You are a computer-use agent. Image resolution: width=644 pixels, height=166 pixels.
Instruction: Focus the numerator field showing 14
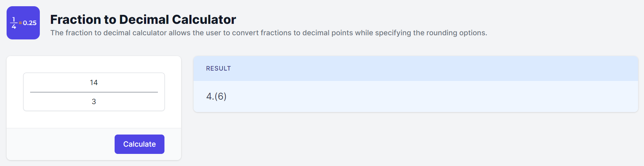[94, 83]
